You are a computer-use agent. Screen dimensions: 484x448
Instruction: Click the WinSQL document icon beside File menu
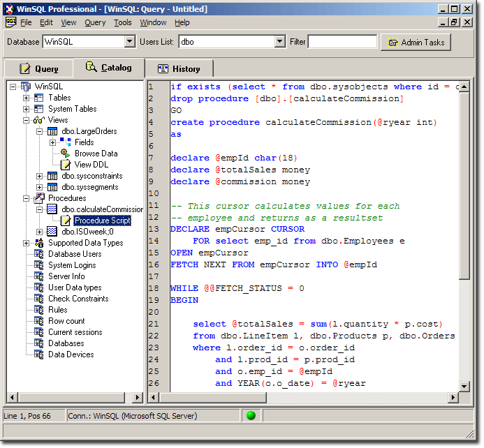tap(10, 22)
